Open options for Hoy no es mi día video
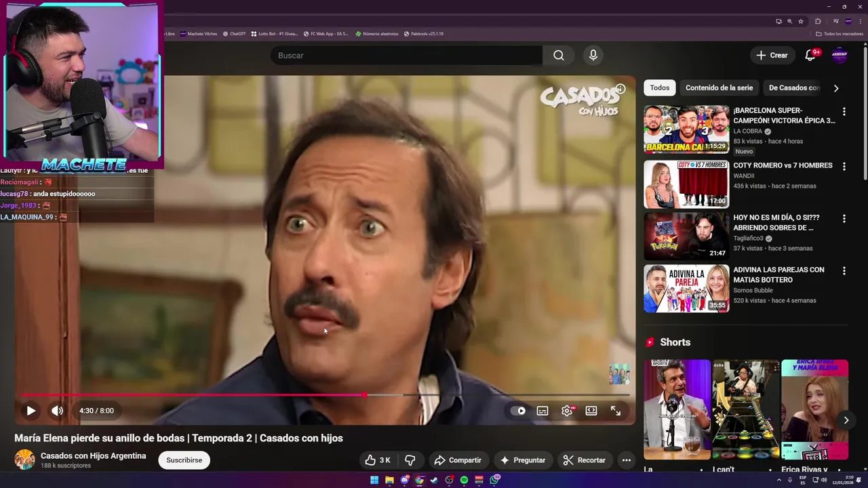This screenshot has height=488, width=868. pyautogui.click(x=844, y=219)
